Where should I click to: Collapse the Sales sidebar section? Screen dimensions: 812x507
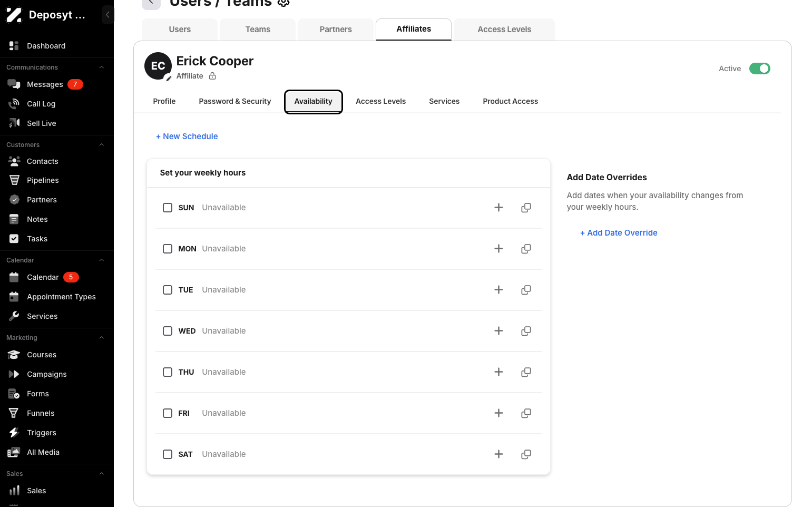tap(102, 474)
